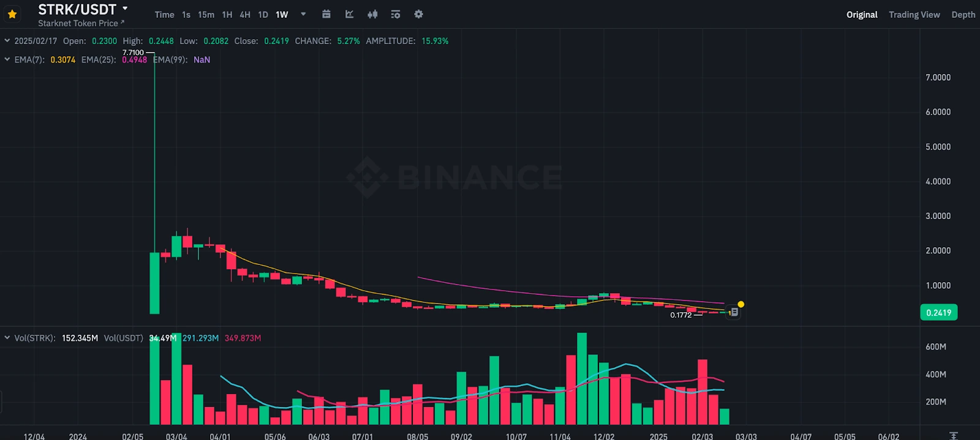Screen dimensions: 980x440
Task: Open the candlestick chart style icon
Action: click(x=372, y=14)
